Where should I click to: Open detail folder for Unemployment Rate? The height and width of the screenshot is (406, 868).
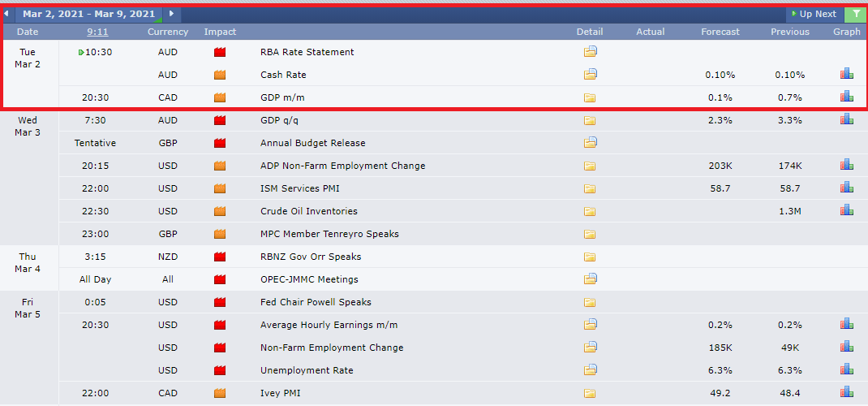coord(590,369)
